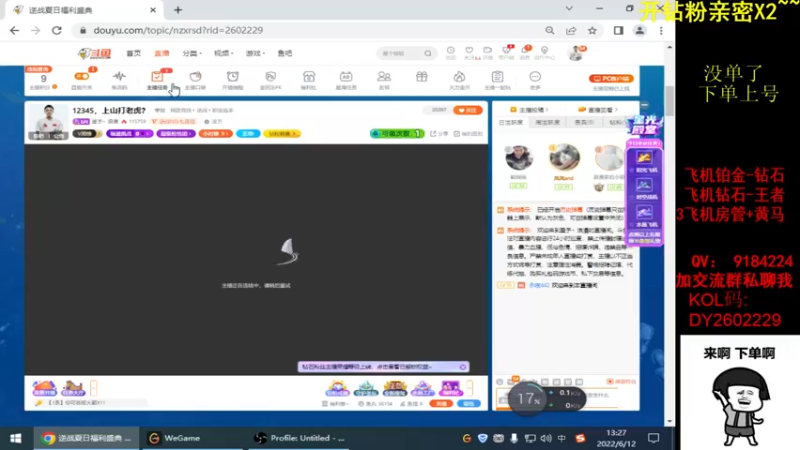Click the magnifier search icon in site header

pyautogui.click(x=428, y=53)
